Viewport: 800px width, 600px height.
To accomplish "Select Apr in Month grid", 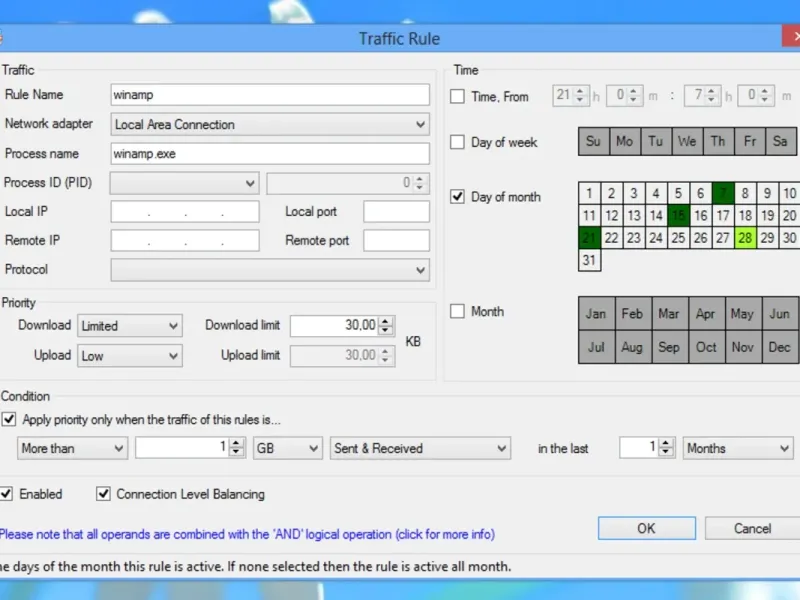I will (x=707, y=314).
